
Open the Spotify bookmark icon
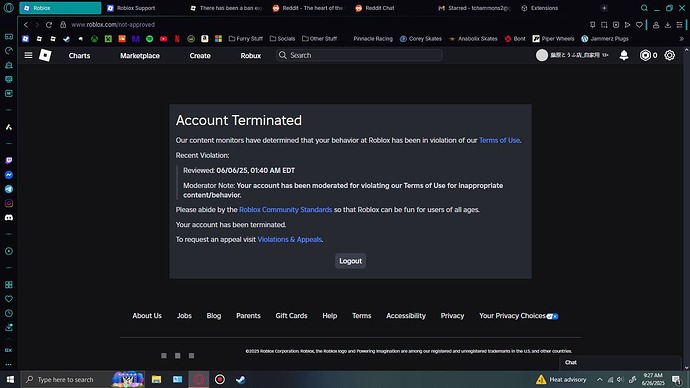point(150,39)
